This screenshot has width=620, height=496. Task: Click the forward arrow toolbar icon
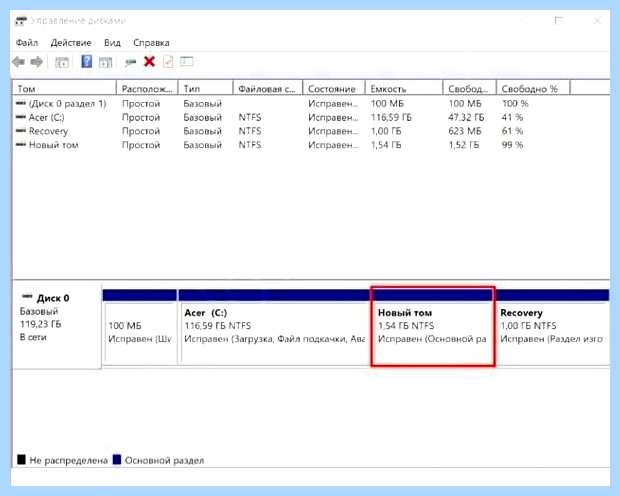click(x=36, y=62)
